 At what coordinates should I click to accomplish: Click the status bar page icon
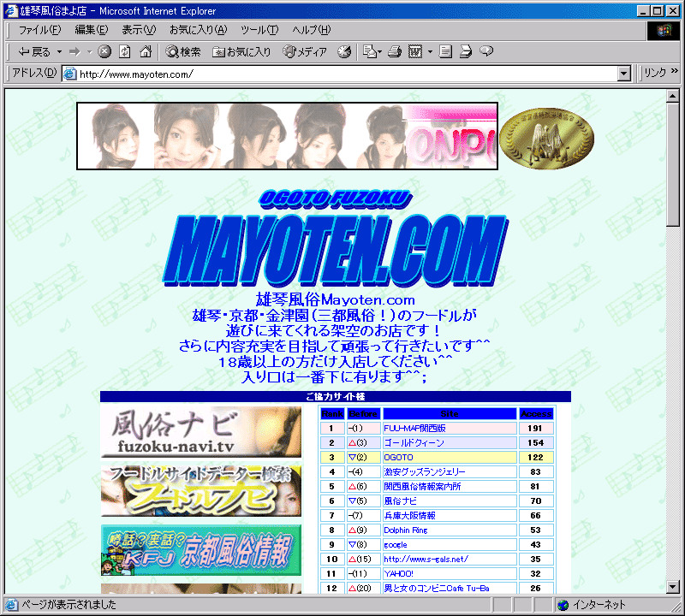(x=11, y=605)
